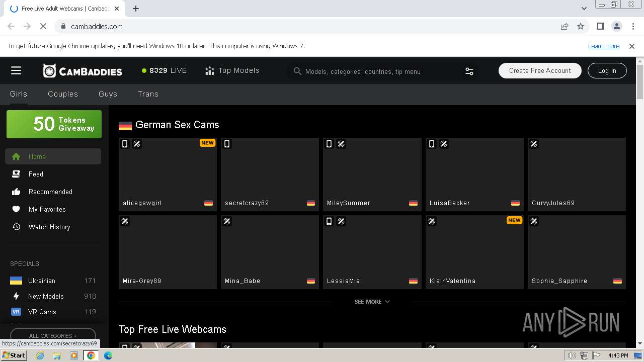Open Chrome three-dot menu
Viewport: 644px width, 362px height.
coord(633,26)
